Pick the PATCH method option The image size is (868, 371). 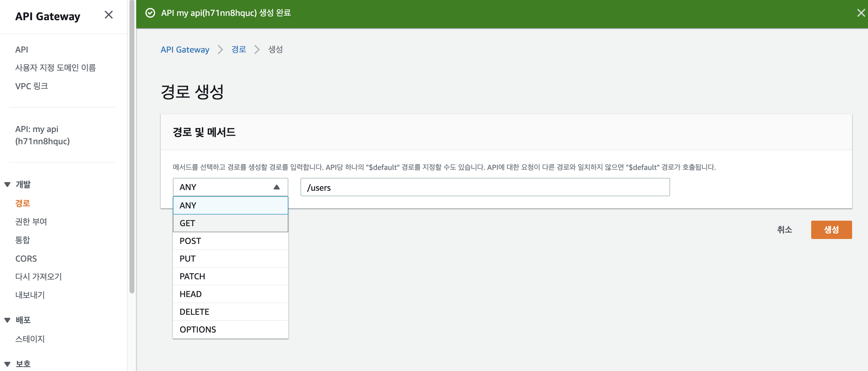(230, 276)
